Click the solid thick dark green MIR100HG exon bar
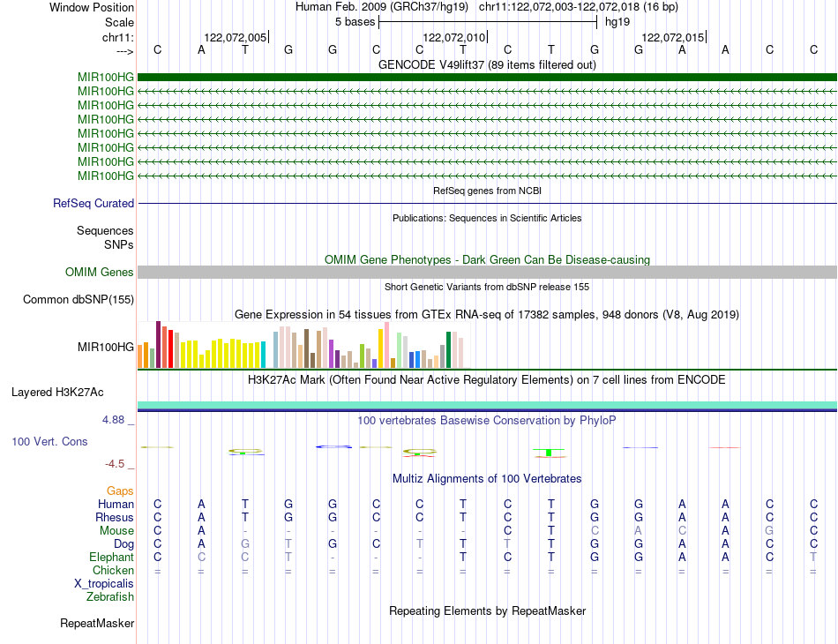This screenshot has height=644, width=838. [487, 77]
